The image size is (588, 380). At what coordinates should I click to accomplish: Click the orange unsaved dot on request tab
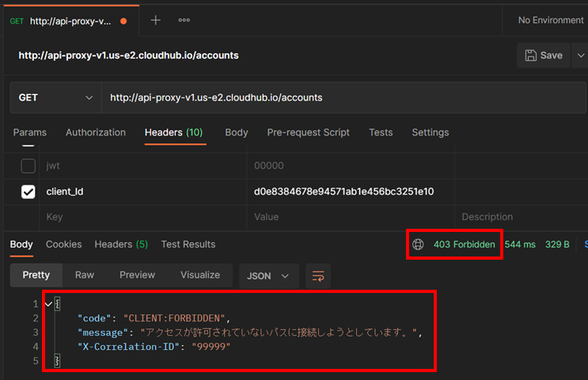click(123, 21)
